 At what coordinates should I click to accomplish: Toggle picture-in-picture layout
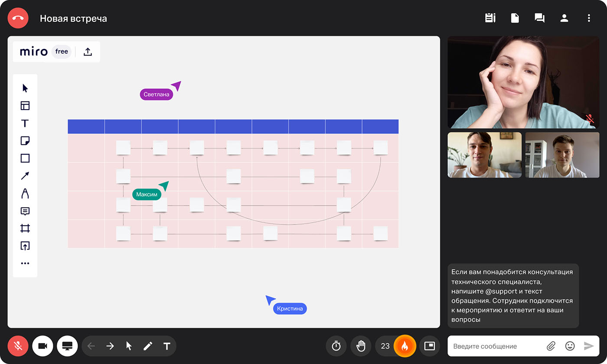point(429,346)
